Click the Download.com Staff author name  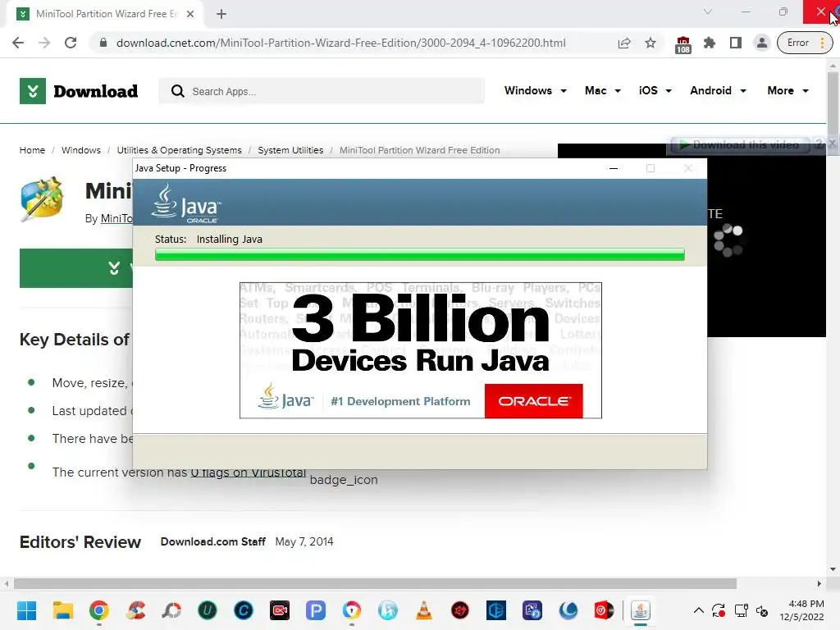212,541
